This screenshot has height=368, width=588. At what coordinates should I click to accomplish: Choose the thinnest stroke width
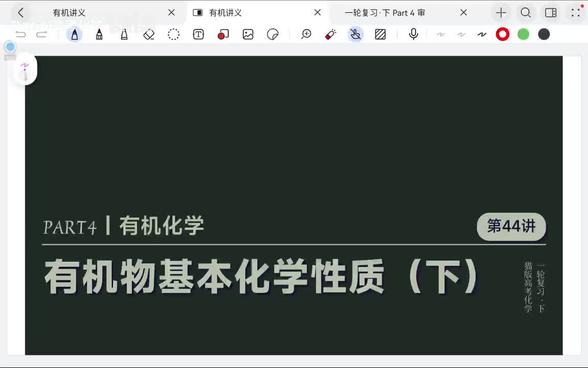click(440, 34)
